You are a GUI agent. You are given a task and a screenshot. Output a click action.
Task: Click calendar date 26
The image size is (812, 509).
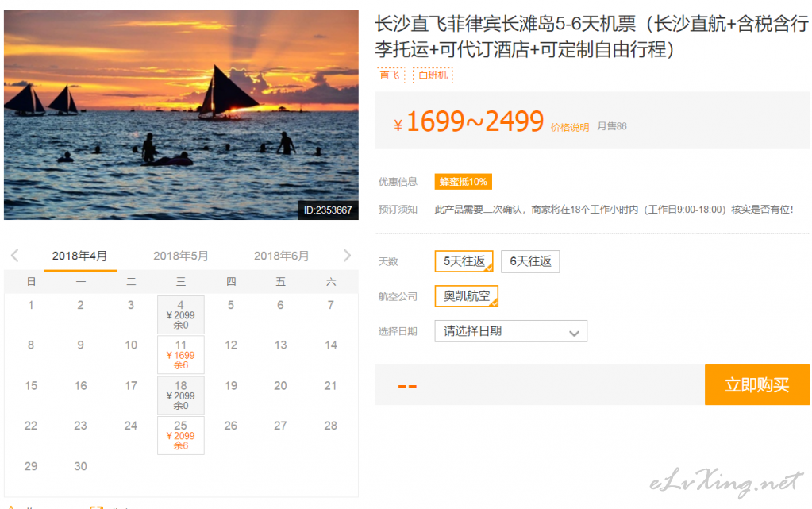coord(231,426)
